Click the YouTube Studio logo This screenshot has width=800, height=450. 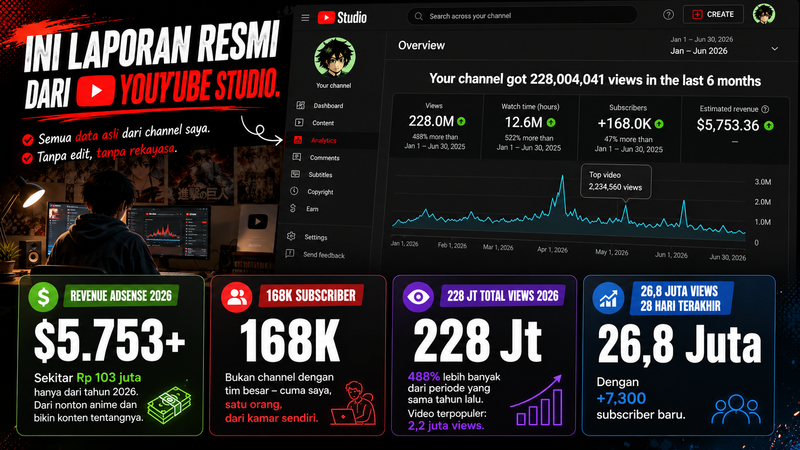(342, 17)
